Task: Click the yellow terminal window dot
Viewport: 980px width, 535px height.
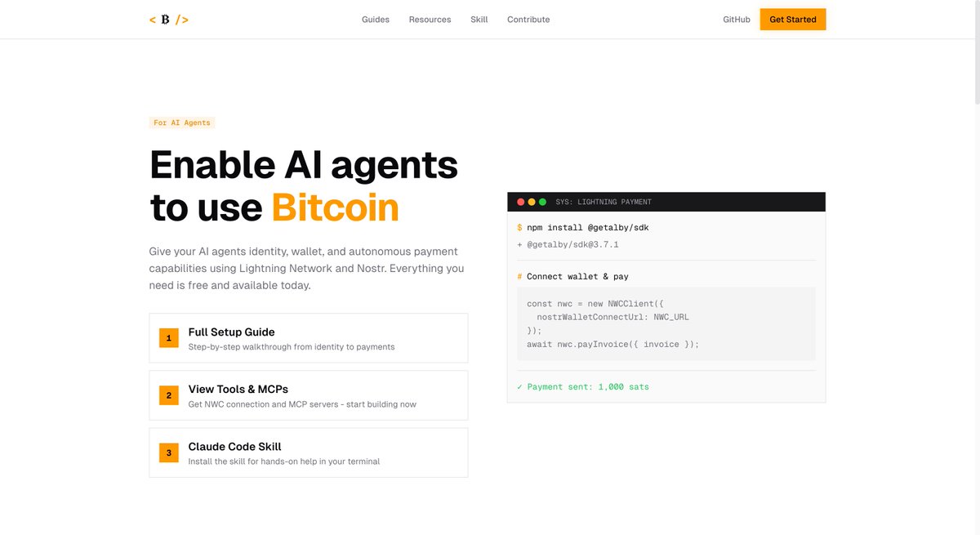Action: click(532, 202)
